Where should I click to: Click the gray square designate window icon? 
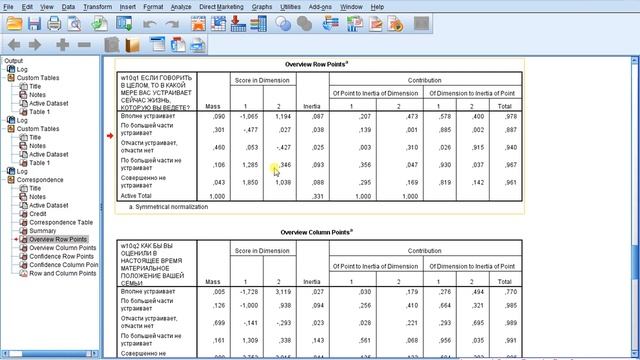pyautogui.click(x=421, y=23)
